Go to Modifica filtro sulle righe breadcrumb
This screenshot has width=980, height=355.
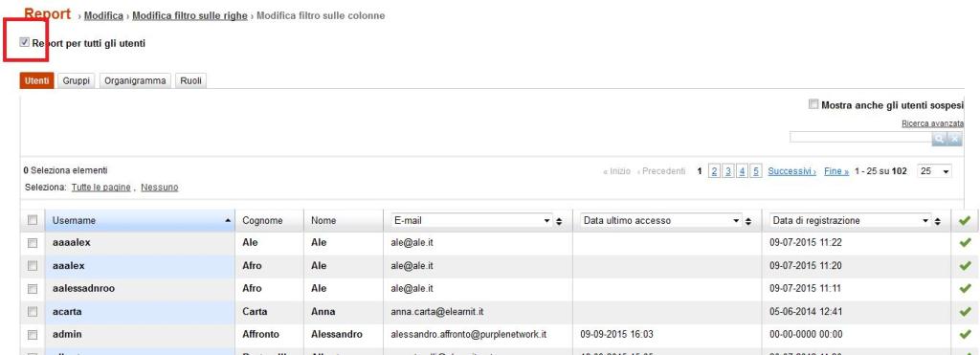pos(190,15)
